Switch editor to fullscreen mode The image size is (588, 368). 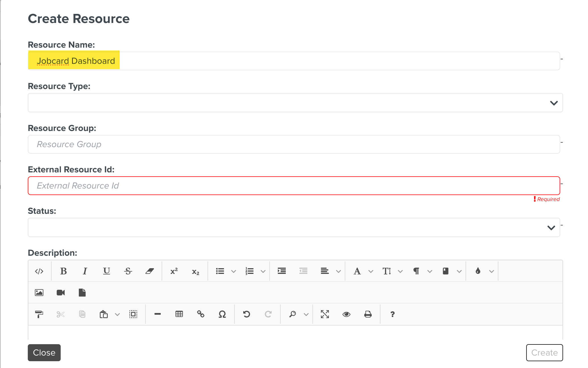pyautogui.click(x=325, y=314)
